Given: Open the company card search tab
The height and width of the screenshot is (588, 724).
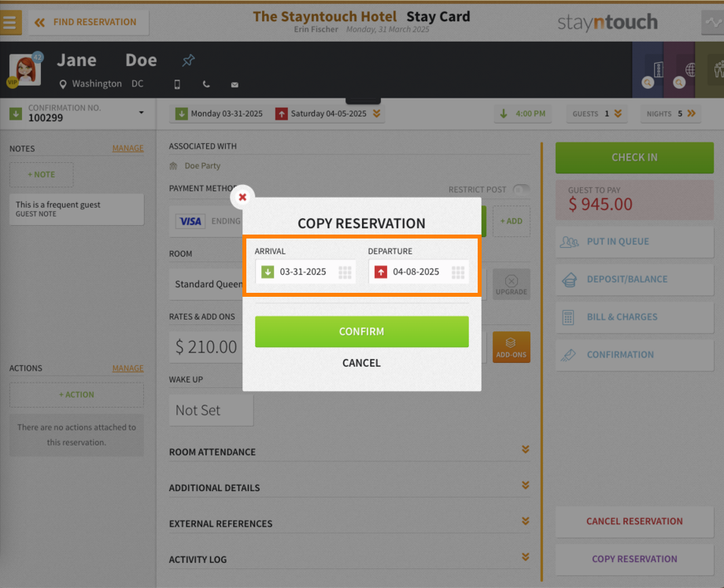Looking at the screenshot, I should 648,70.
